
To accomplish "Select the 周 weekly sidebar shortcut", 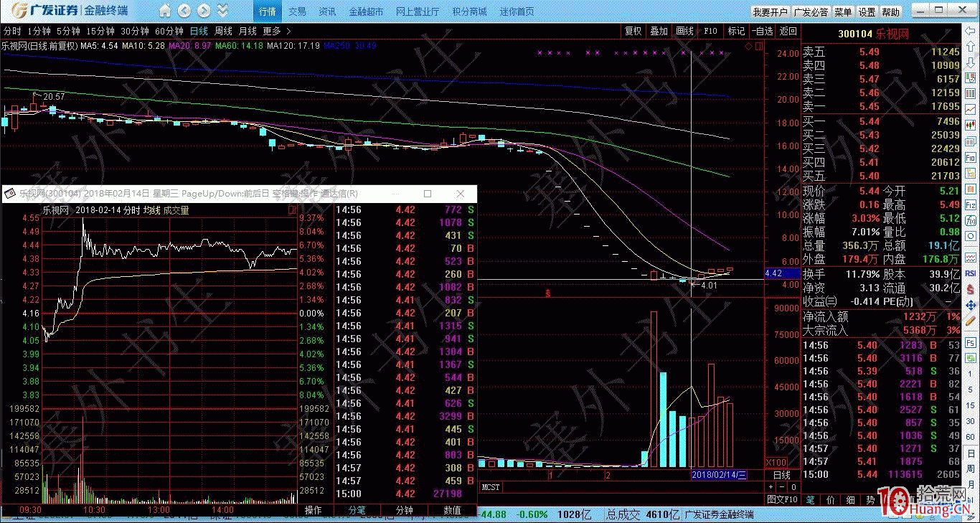I will click(970, 467).
